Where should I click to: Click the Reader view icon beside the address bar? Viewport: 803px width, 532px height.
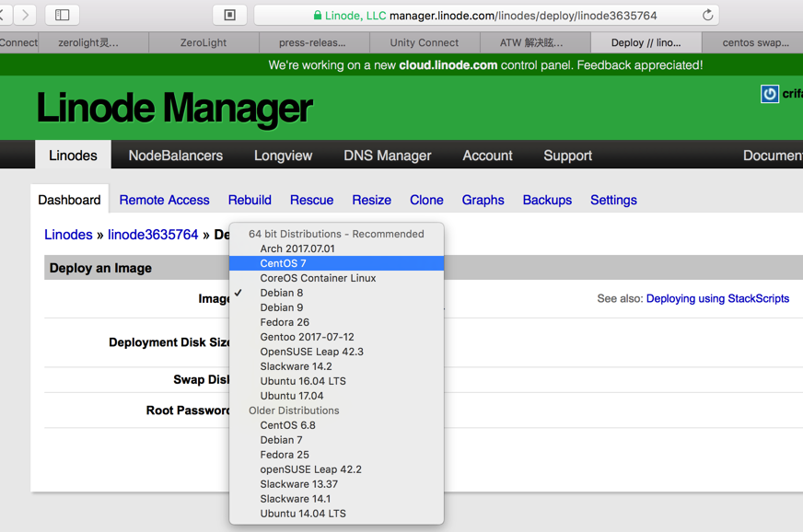click(x=230, y=15)
